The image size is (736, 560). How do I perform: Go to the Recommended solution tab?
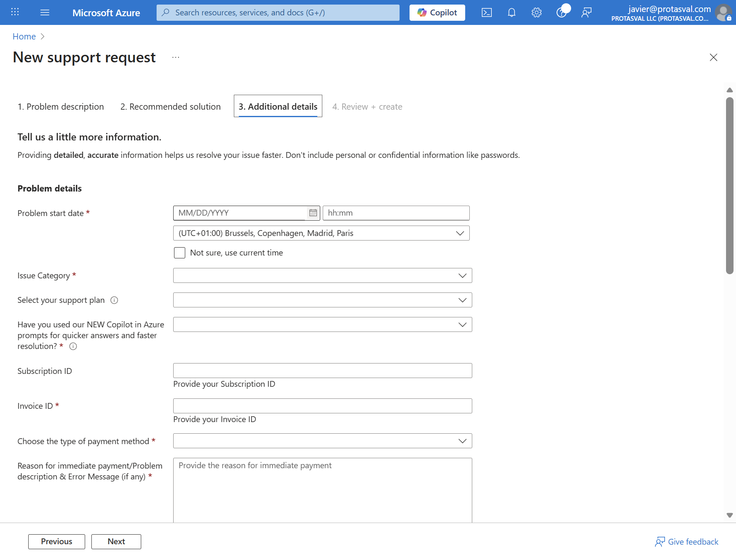click(171, 107)
